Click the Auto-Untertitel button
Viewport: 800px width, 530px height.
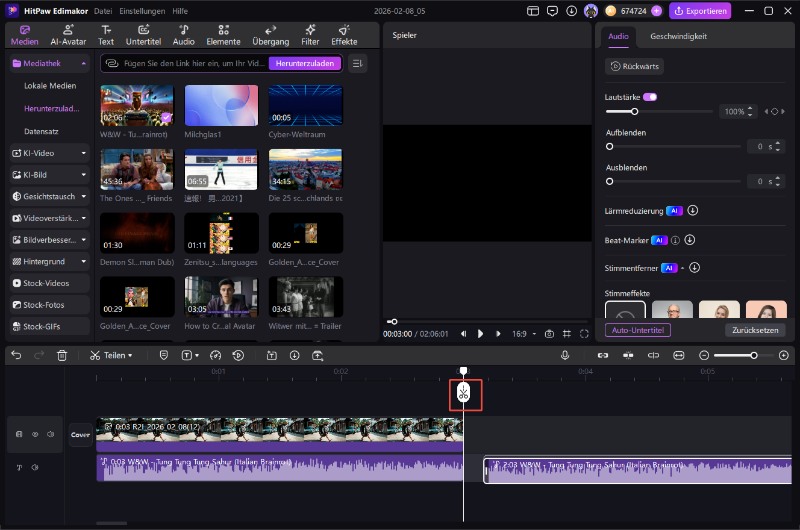pyautogui.click(x=638, y=330)
